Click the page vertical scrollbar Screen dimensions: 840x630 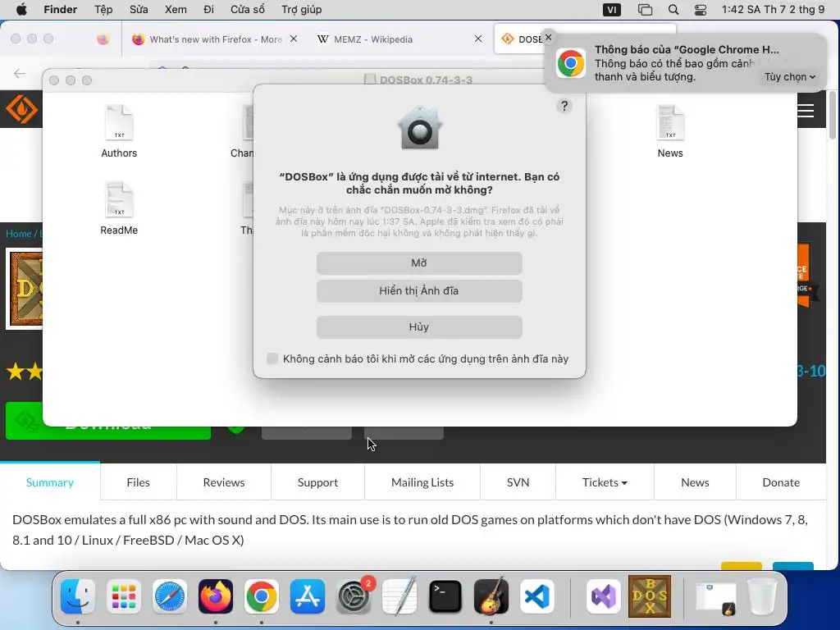(833, 115)
